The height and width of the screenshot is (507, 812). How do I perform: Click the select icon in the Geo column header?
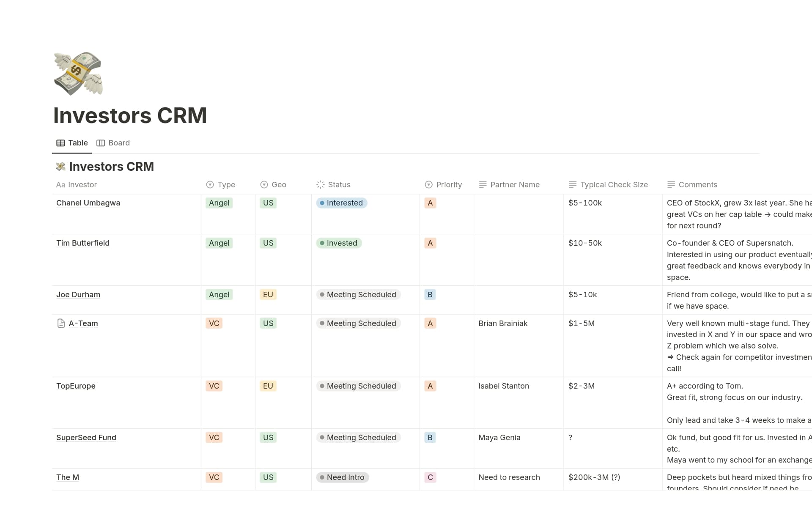tap(264, 185)
